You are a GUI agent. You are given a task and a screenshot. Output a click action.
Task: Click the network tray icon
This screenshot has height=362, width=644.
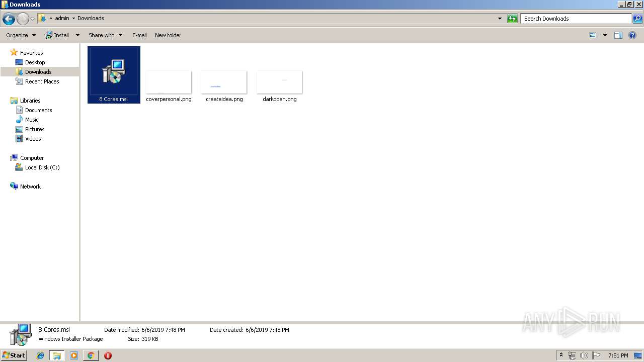point(572,355)
